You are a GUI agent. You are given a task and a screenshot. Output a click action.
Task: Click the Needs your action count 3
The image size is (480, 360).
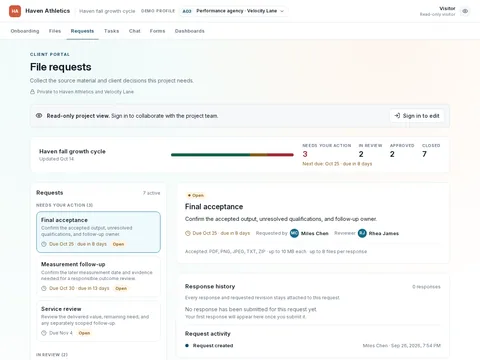coord(305,154)
